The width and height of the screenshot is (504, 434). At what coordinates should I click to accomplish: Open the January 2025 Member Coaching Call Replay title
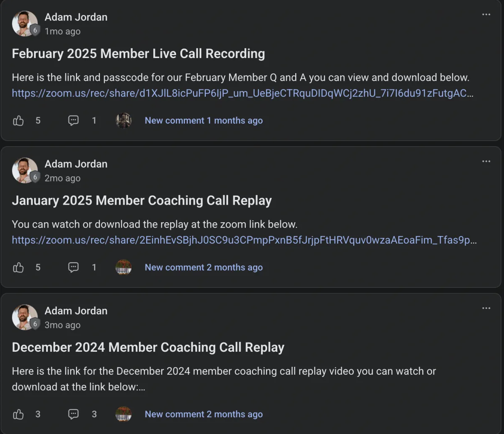[x=142, y=200]
